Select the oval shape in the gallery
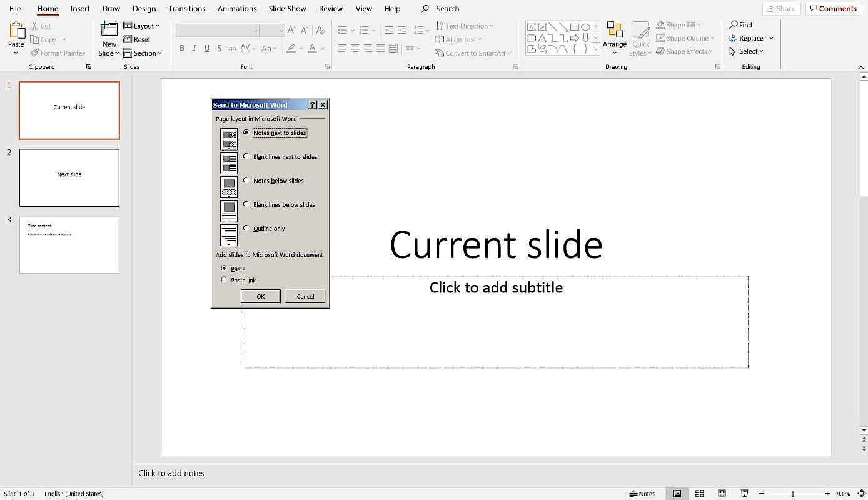Screen dimensions: 868x500 (585, 27)
